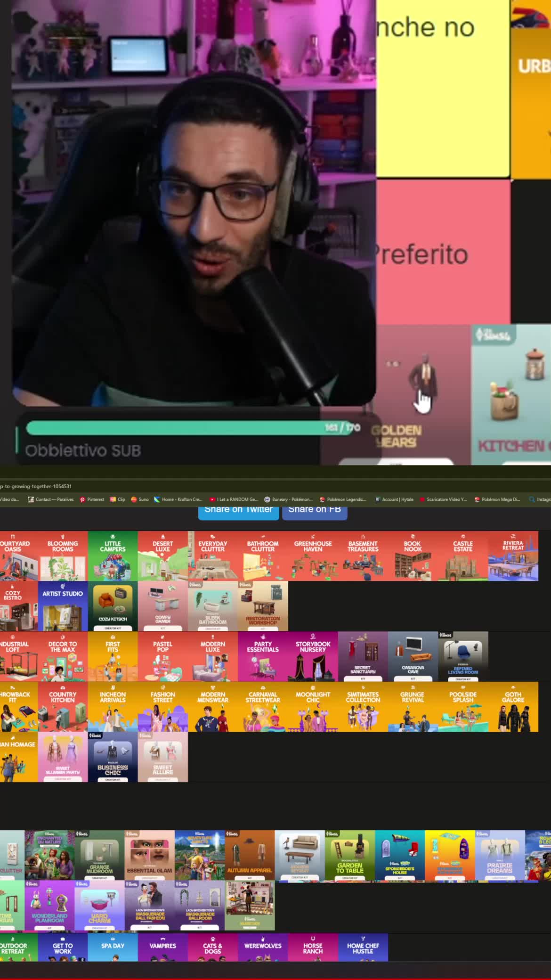This screenshot has height=980, width=551.
Task: Select the Greenhouse Haven kit tile
Action: (x=313, y=556)
